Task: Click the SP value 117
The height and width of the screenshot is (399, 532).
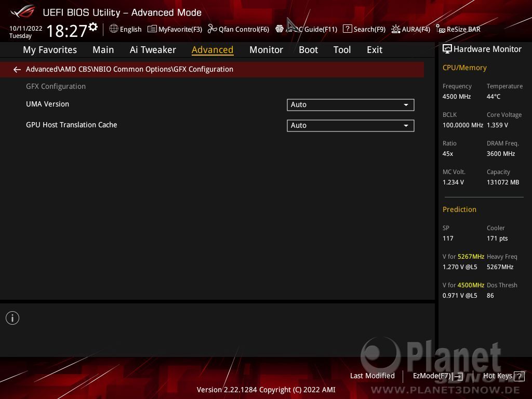Action: [448, 238]
